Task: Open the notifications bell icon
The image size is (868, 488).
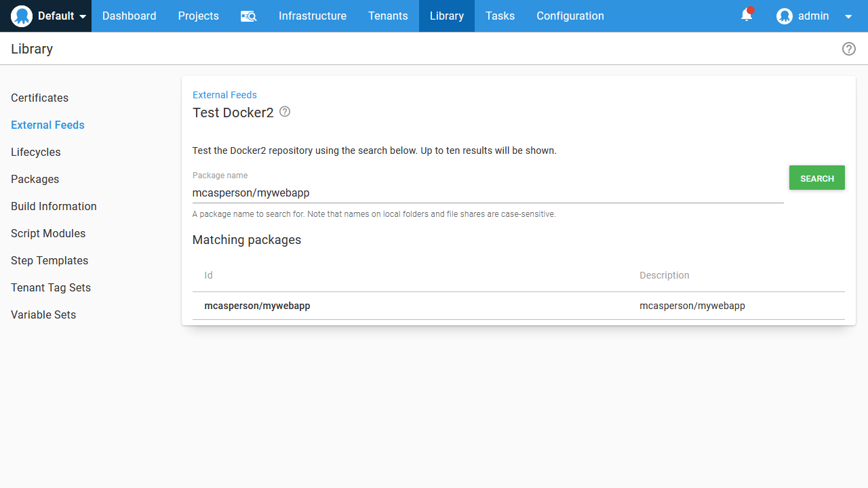Action: tap(747, 16)
